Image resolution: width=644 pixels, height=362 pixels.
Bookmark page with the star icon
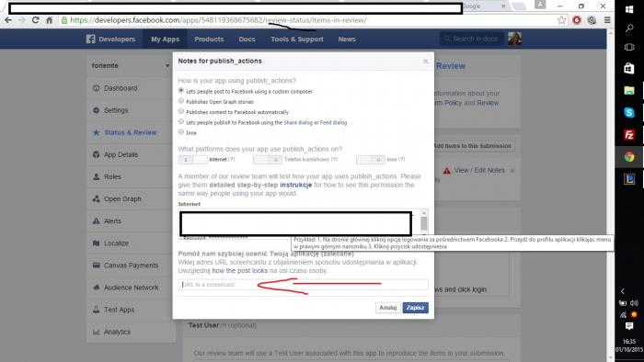(561, 20)
